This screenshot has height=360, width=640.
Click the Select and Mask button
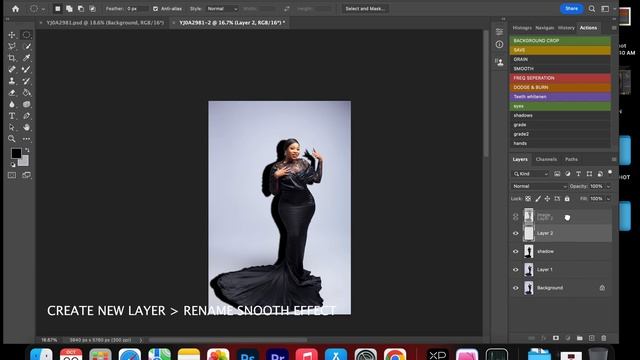365,9
